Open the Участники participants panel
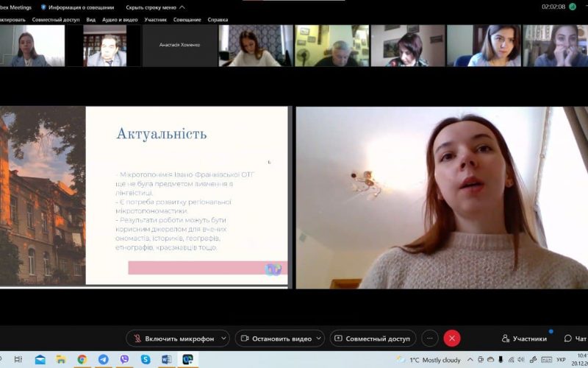The image size is (588, 368). pos(525,339)
